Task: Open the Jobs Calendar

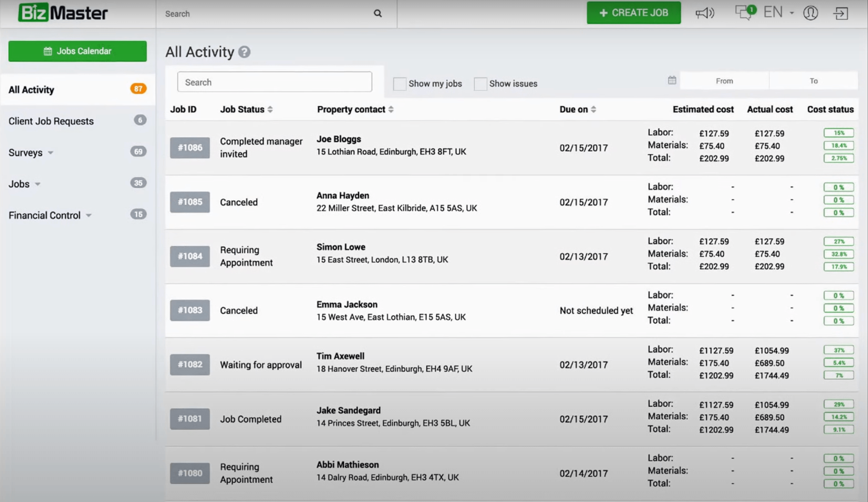Action: point(77,51)
